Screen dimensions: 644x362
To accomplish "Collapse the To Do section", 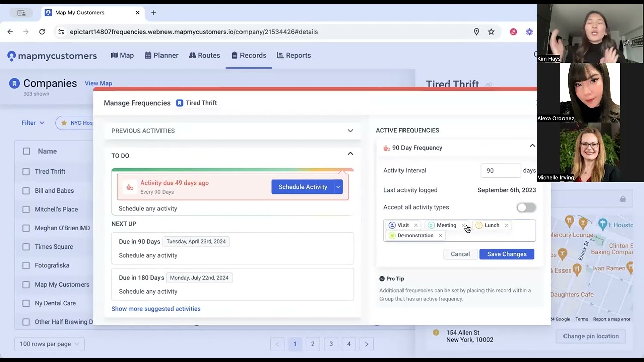I will click(x=350, y=154).
